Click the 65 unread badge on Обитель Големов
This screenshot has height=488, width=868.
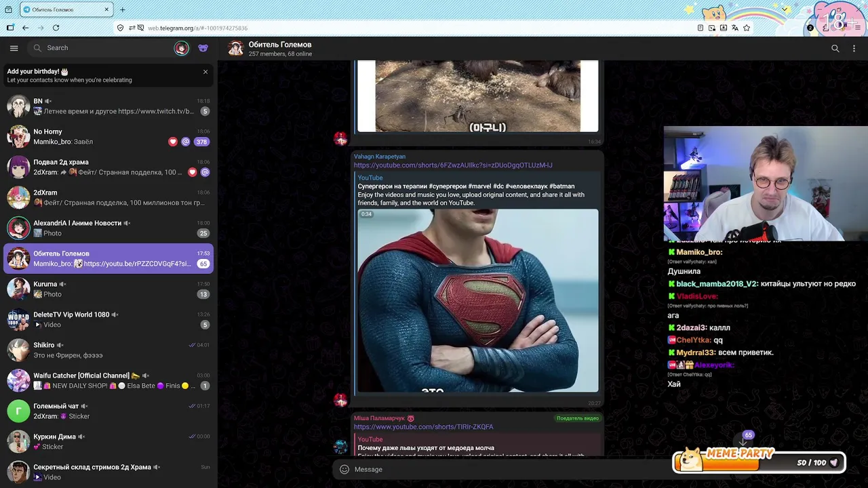point(203,264)
